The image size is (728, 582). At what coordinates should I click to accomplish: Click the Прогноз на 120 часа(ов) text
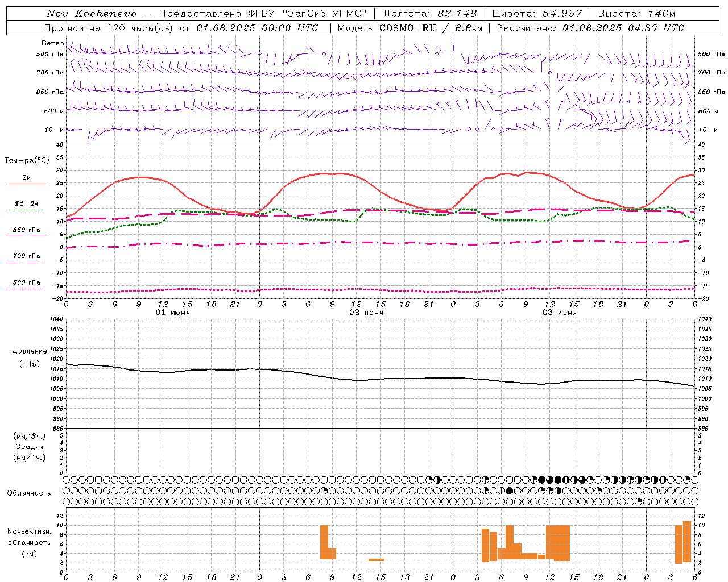tap(110, 28)
